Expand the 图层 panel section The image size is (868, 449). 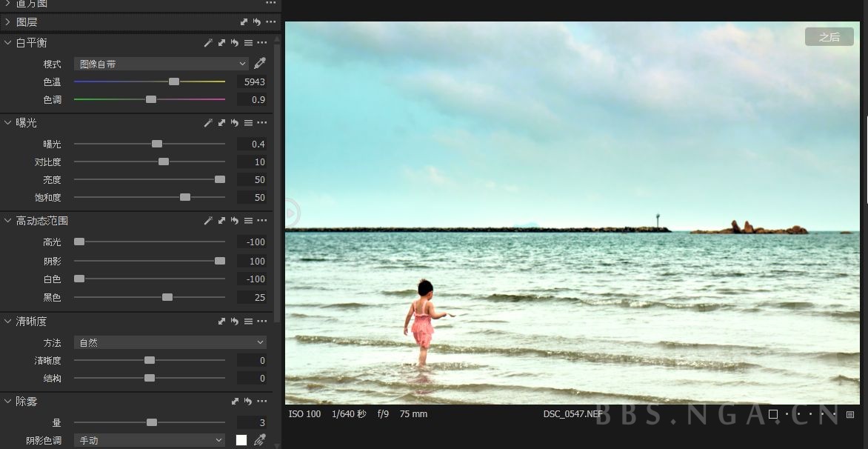[x=8, y=22]
